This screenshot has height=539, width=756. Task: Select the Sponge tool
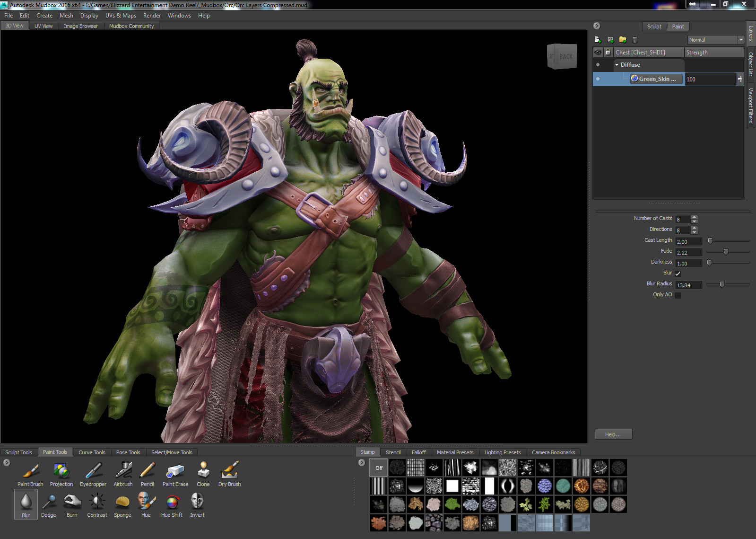pos(122,504)
